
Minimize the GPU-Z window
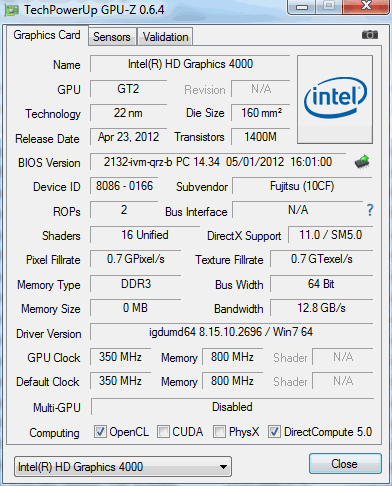[x=302, y=7]
